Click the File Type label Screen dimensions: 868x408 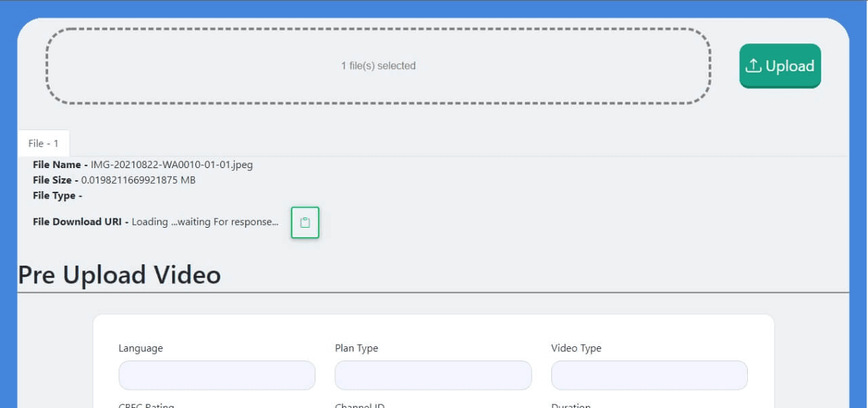pyautogui.click(x=58, y=195)
